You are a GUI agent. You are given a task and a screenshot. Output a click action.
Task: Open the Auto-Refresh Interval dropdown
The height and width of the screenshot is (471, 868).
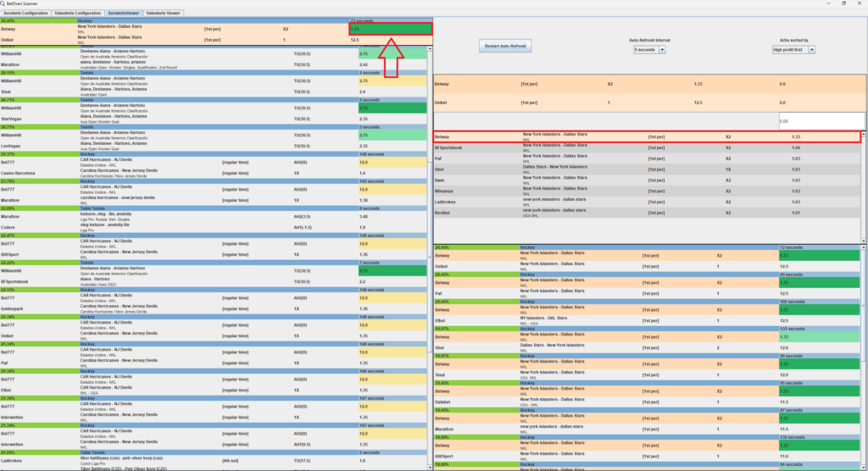tap(649, 50)
